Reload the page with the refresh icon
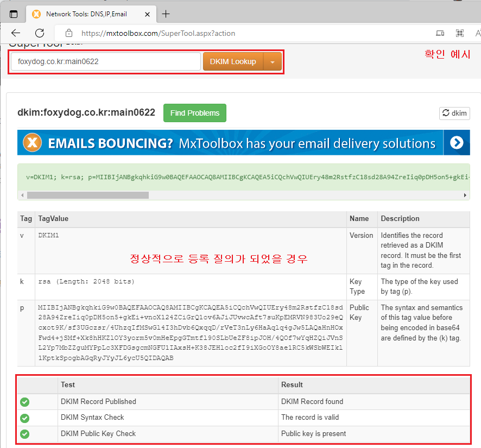481x448 pixels. [40, 33]
